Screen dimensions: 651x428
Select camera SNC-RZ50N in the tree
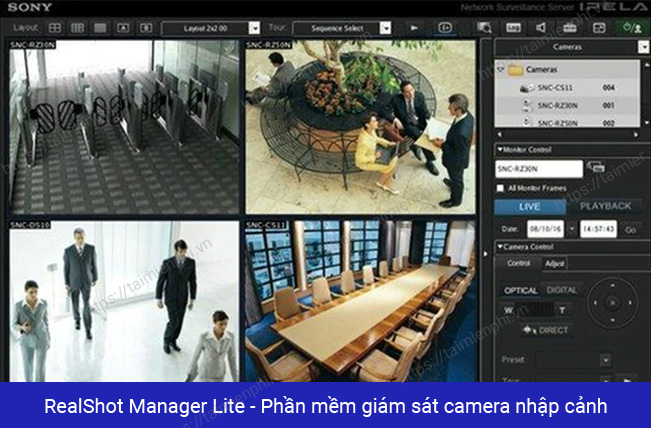558,123
